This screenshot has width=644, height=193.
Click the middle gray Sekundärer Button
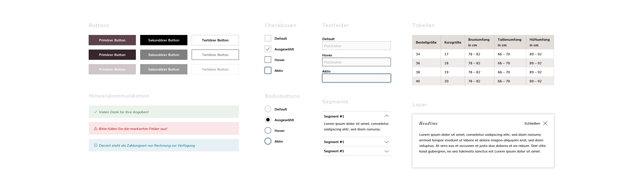164,55
